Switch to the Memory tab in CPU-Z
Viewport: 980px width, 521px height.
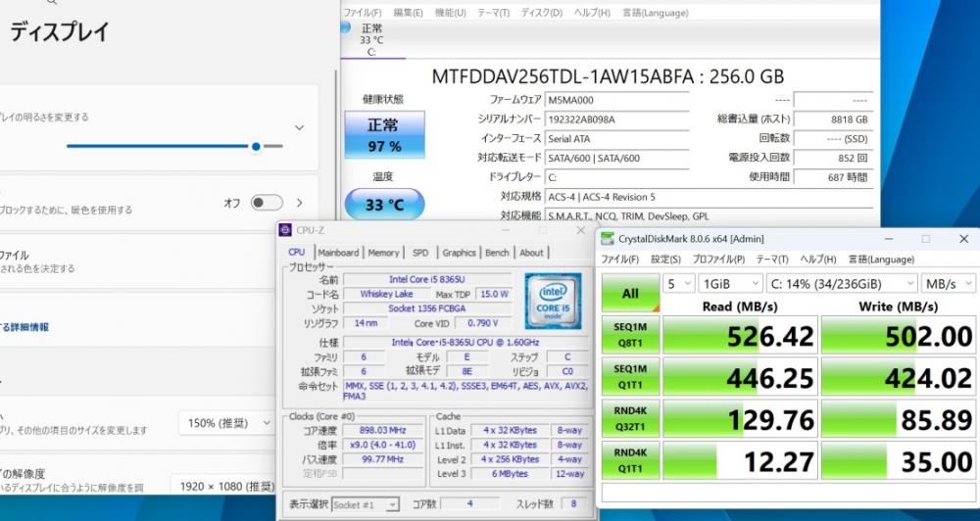click(383, 253)
